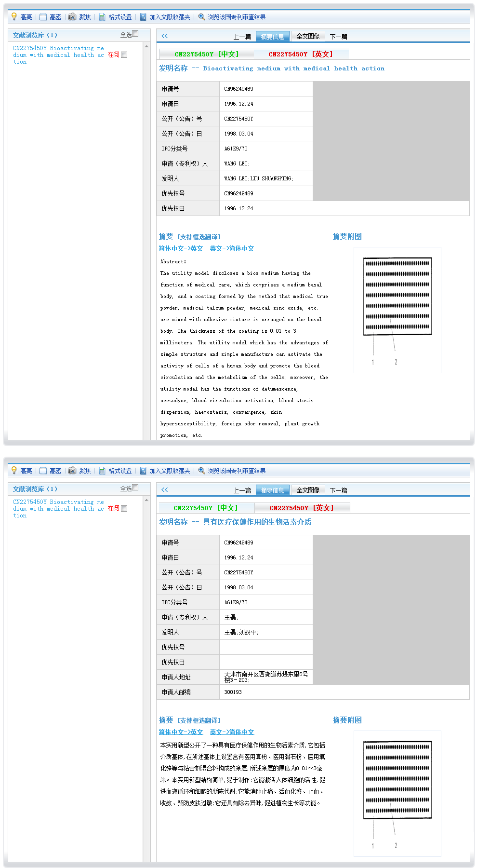Screen dimensions: 477x868
Task: Click the 加入文献收藏夹 icon in the lower toolbar
Action: pyautogui.click(x=143, y=471)
